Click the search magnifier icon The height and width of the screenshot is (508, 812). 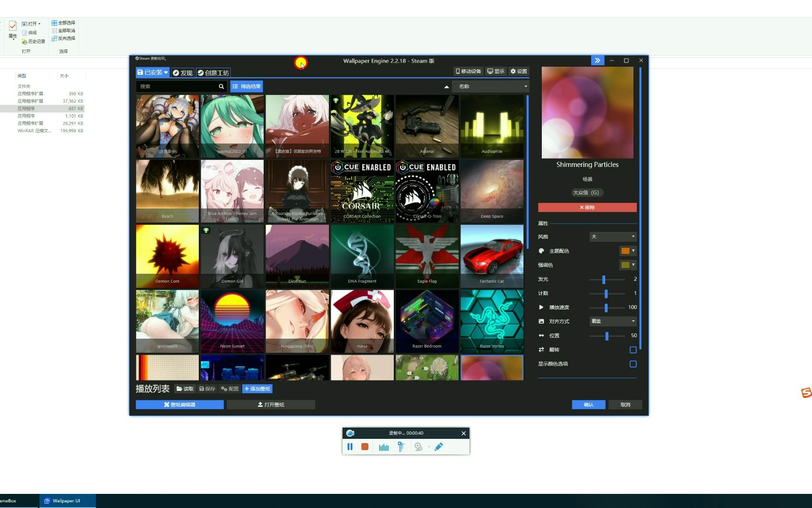(221, 87)
